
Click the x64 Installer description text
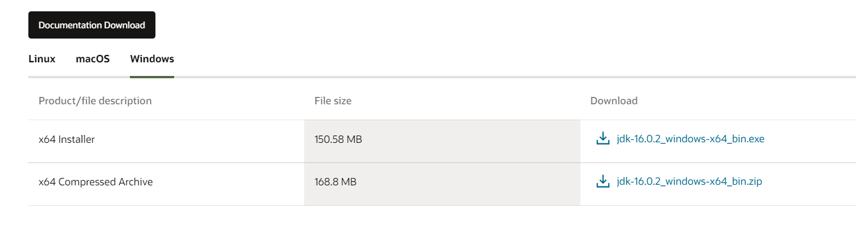click(x=66, y=139)
